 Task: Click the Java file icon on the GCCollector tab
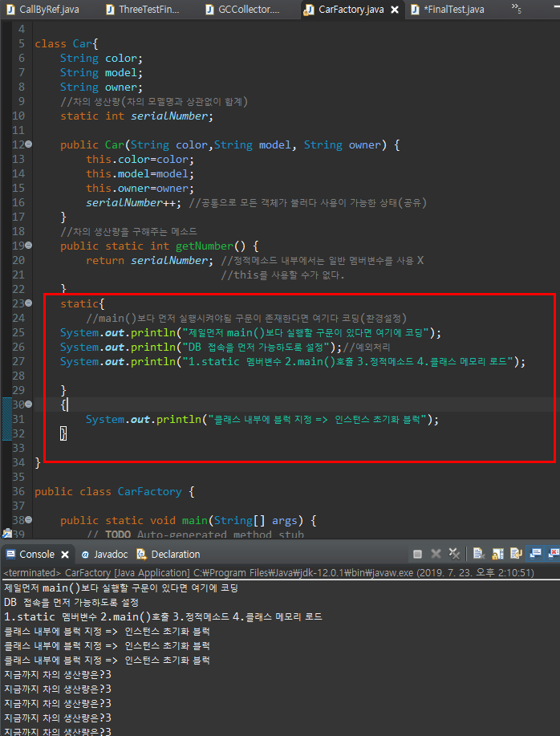tap(209, 10)
